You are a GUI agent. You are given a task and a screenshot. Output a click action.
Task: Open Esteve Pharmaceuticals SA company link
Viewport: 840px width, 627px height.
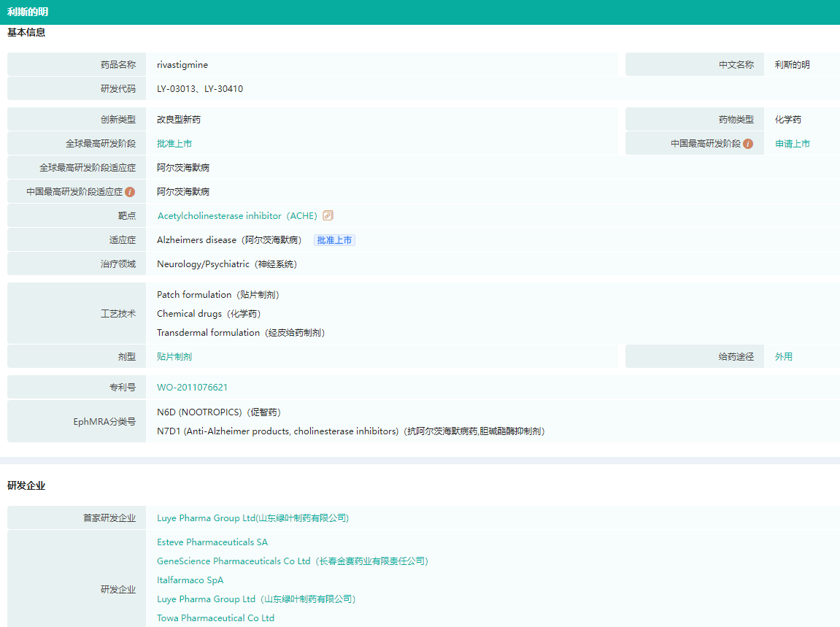pyautogui.click(x=212, y=542)
